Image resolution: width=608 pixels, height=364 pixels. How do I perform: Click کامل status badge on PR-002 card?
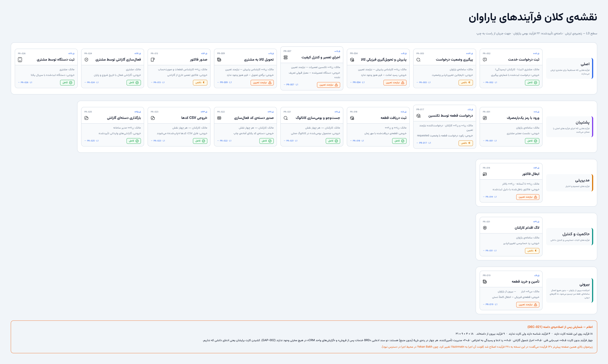click(532, 83)
